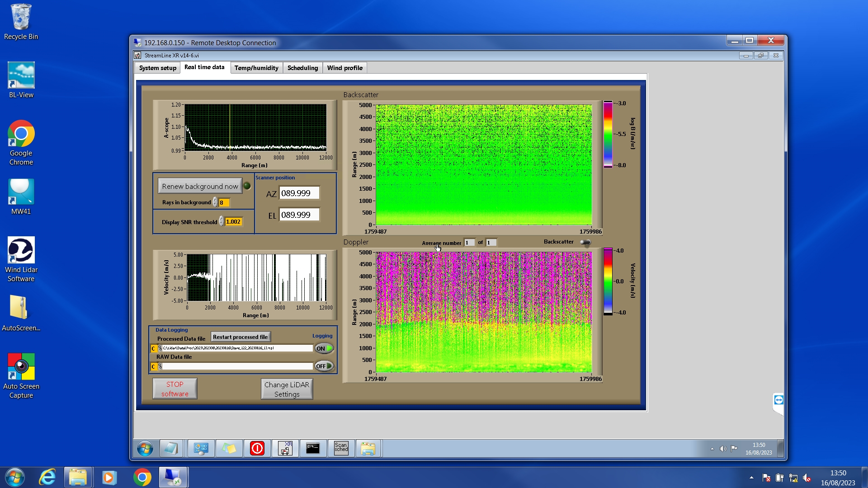Click the red power icon in taskbar
This screenshot has width=868, height=488.
(x=257, y=448)
